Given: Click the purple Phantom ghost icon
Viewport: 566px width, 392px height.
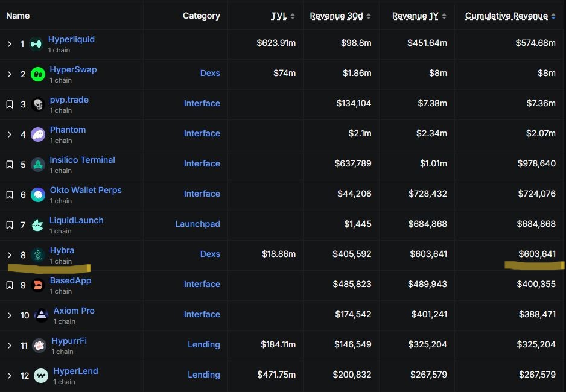Looking at the screenshot, I should point(38,134).
